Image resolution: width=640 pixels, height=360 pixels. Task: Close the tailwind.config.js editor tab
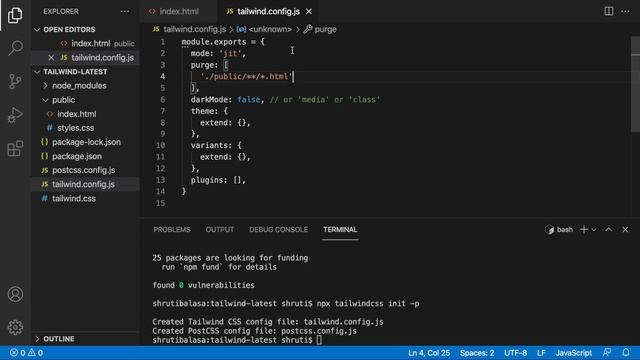tap(309, 11)
